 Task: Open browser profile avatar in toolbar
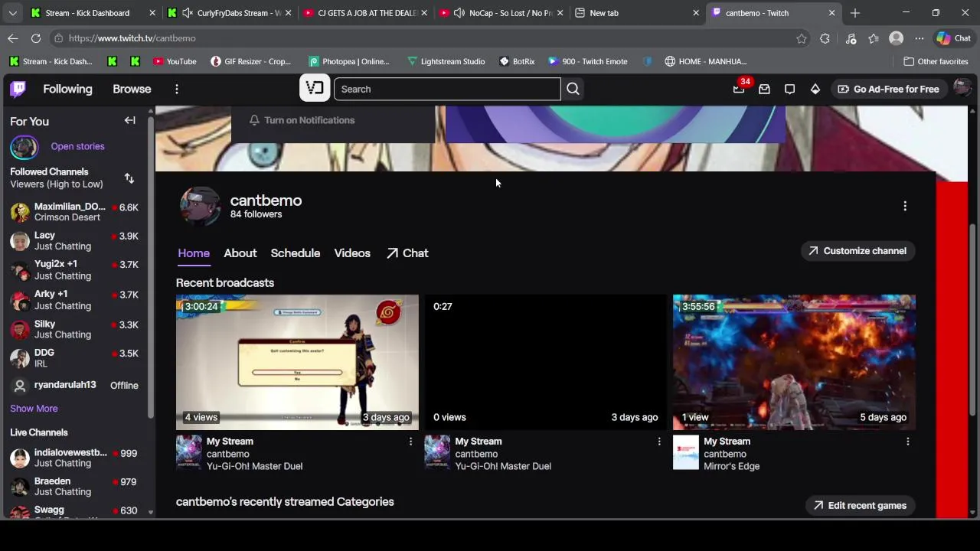(897, 38)
